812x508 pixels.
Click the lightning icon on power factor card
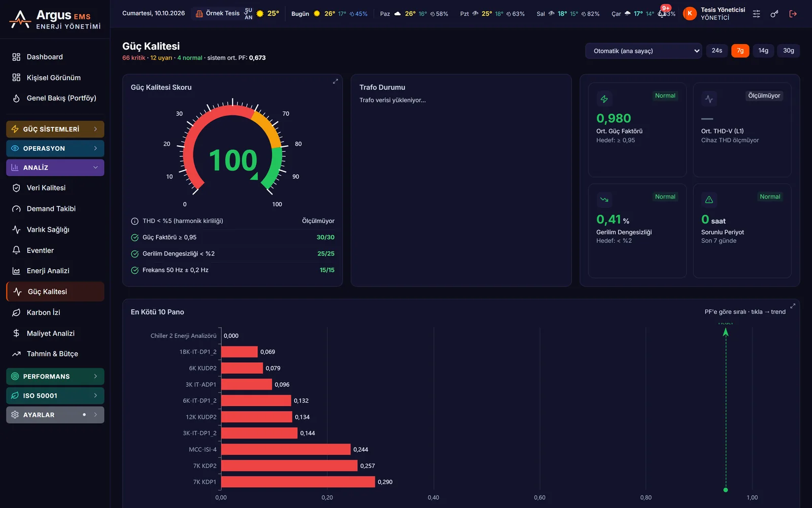pos(604,99)
